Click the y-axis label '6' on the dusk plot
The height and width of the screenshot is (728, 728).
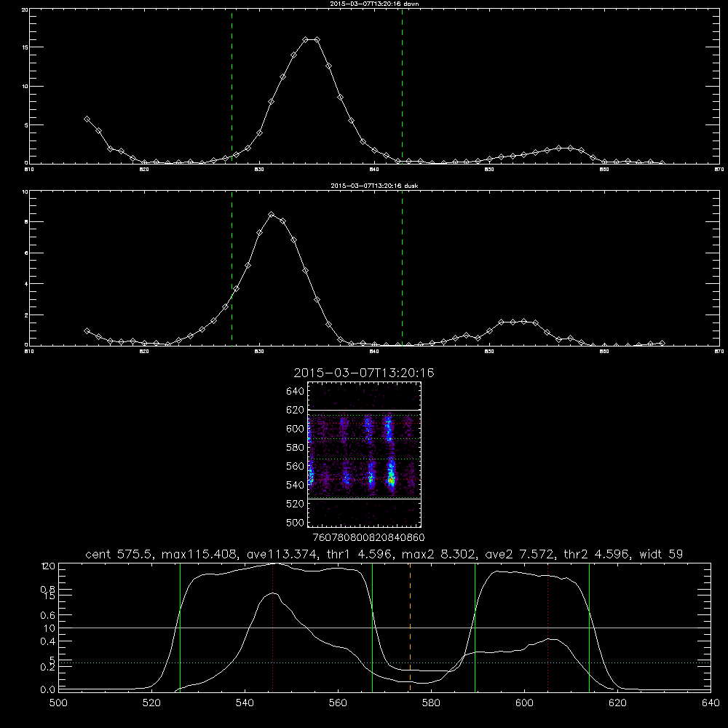26,253
